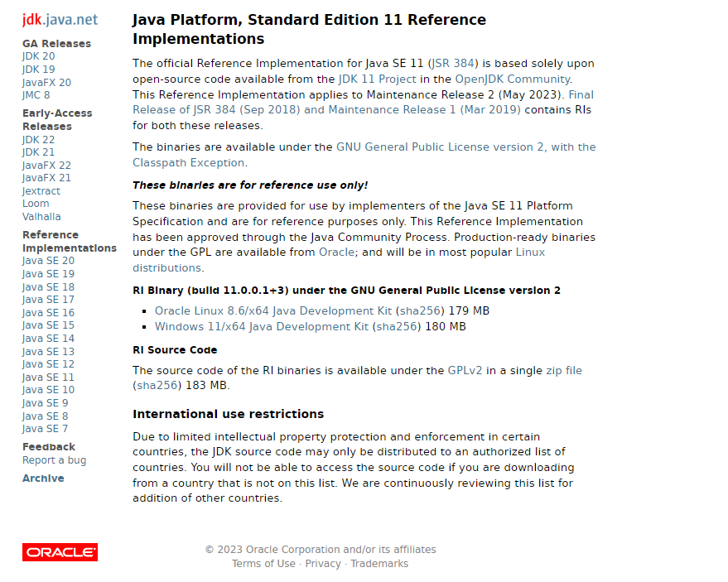Open Terms of Use in footer

coord(263,564)
